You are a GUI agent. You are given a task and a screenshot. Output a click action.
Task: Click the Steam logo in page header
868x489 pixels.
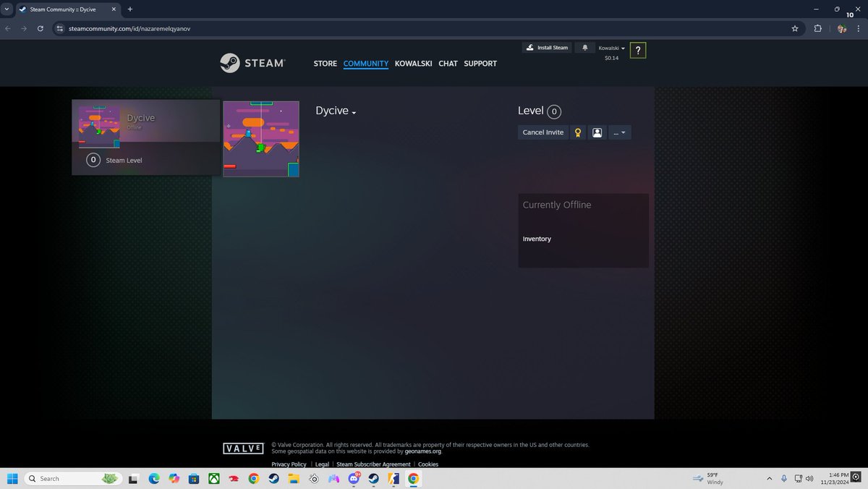click(252, 63)
